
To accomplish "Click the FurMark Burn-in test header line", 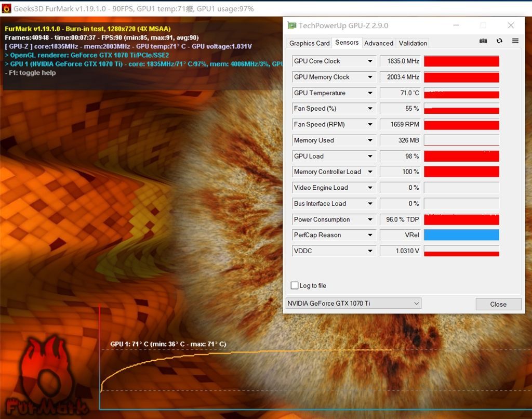I will [x=87, y=29].
